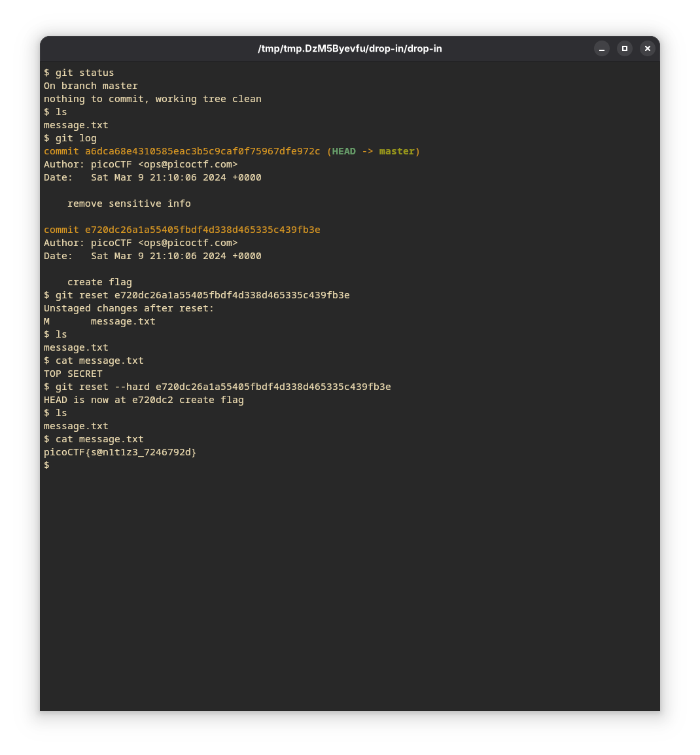Minimize the terminal window
The width and height of the screenshot is (700, 755).
tap(602, 48)
